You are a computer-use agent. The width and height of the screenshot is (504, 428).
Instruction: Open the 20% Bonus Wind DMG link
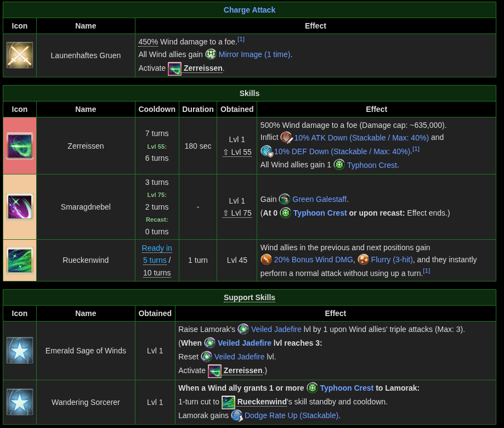point(313,260)
